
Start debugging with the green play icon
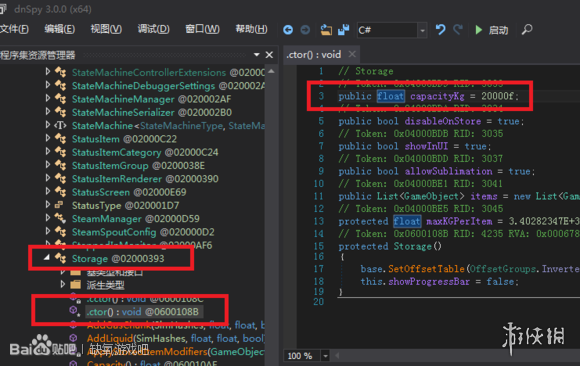(x=479, y=30)
